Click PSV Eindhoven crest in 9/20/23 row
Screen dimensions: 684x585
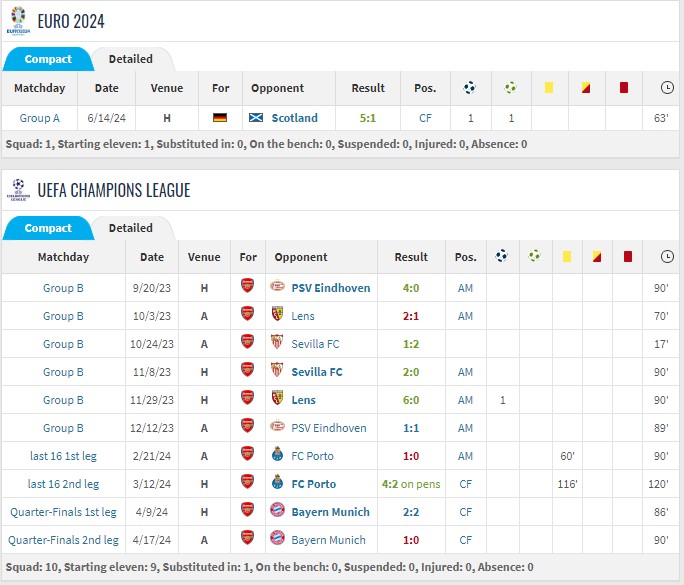pyautogui.click(x=277, y=287)
